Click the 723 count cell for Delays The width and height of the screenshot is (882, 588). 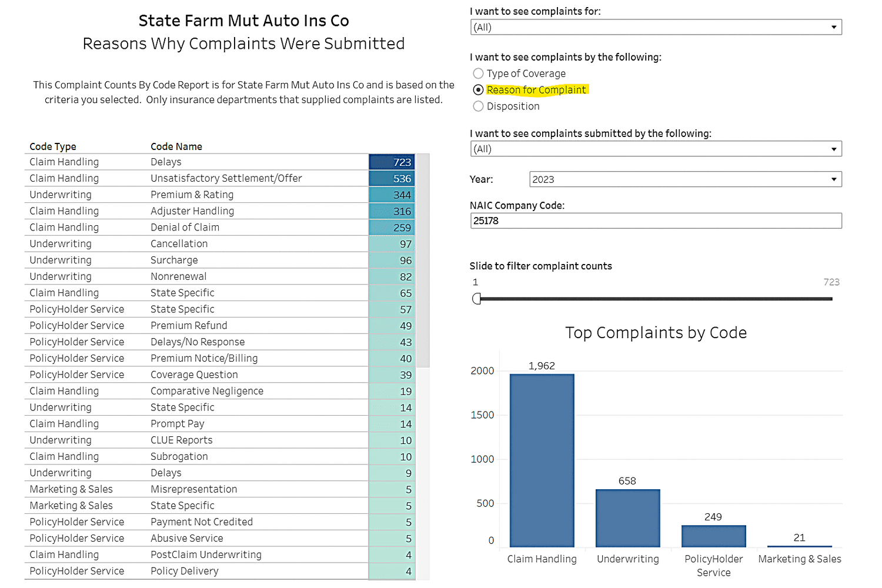click(392, 162)
